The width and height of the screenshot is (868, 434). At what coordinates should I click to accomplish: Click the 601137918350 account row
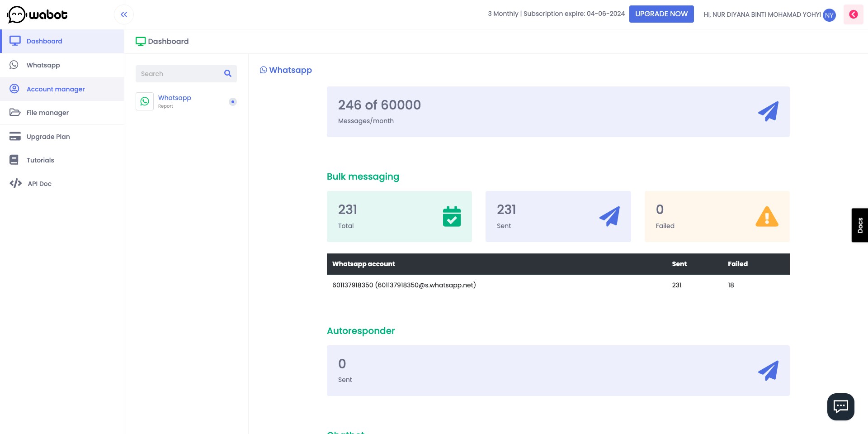point(558,285)
